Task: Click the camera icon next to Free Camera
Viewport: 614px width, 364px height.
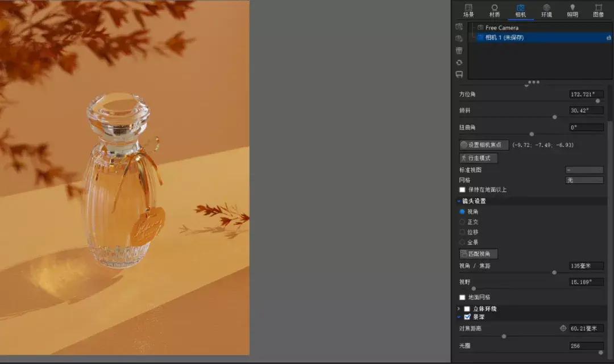Action: pyautogui.click(x=480, y=28)
